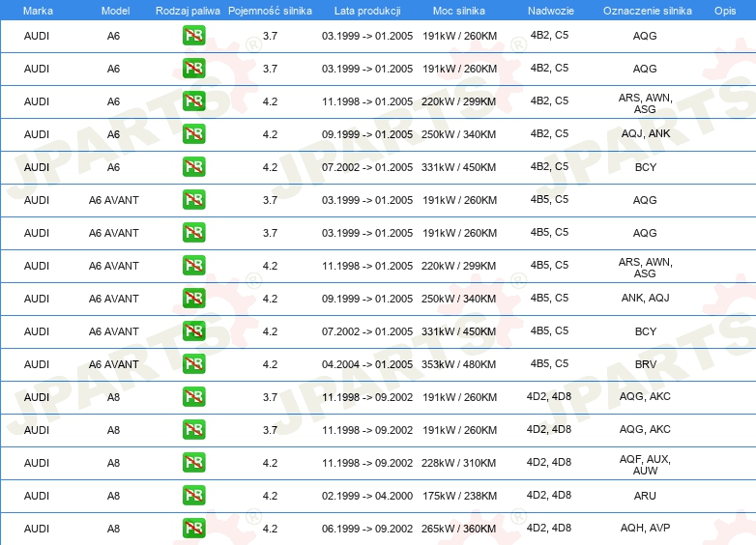Select engine size '4.2' in the ARU row
Screen dimensions: 756x545
coord(270,496)
